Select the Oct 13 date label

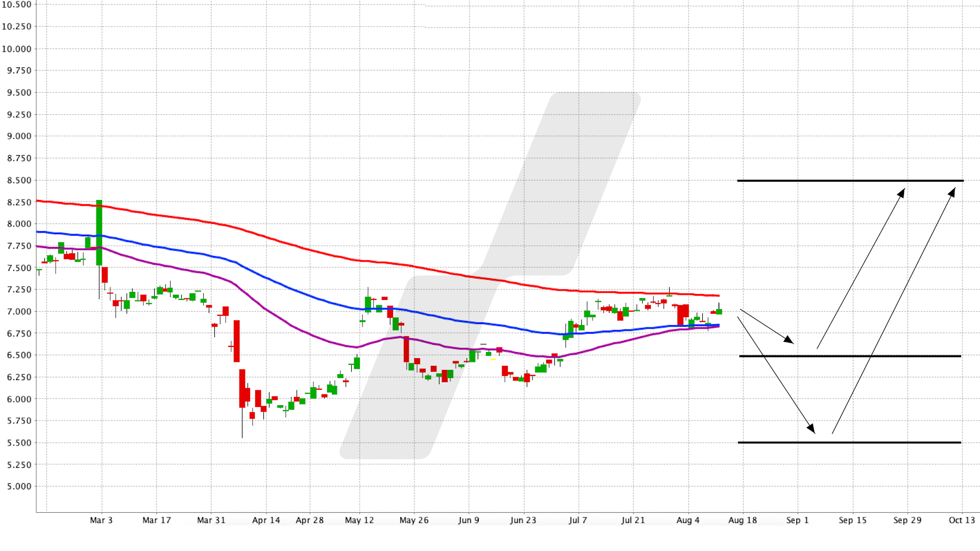[962, 520]
